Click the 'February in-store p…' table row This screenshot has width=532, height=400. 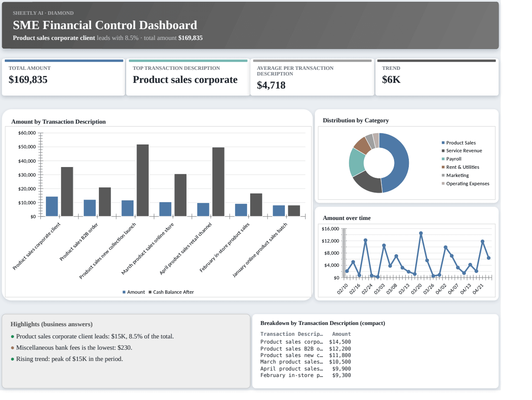[306, 375]
